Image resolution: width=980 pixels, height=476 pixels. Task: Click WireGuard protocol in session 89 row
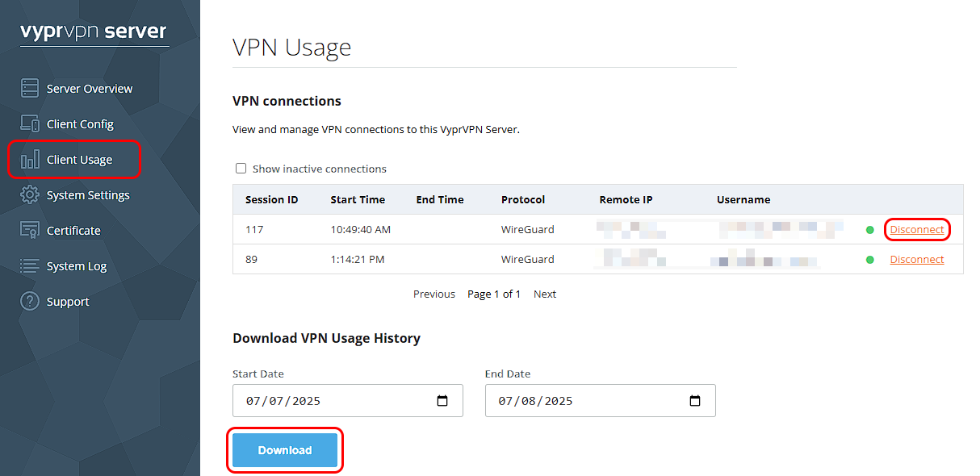click(x=528, y=260)
